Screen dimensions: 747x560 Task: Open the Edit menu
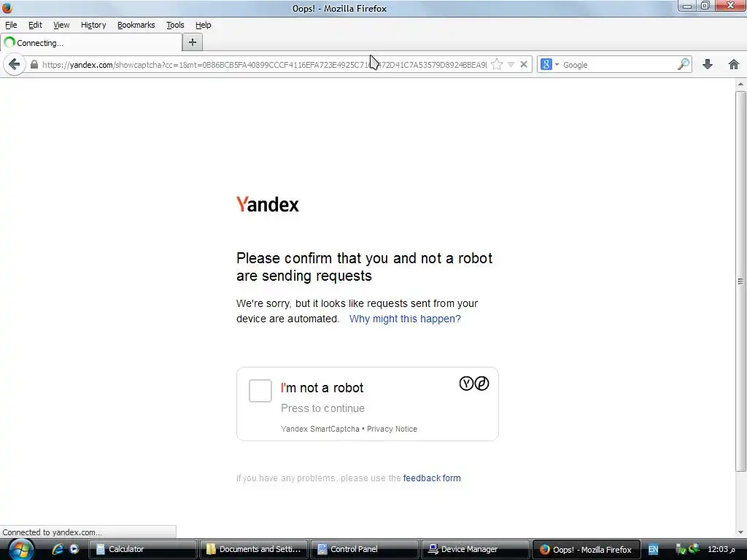coord(35,26)
